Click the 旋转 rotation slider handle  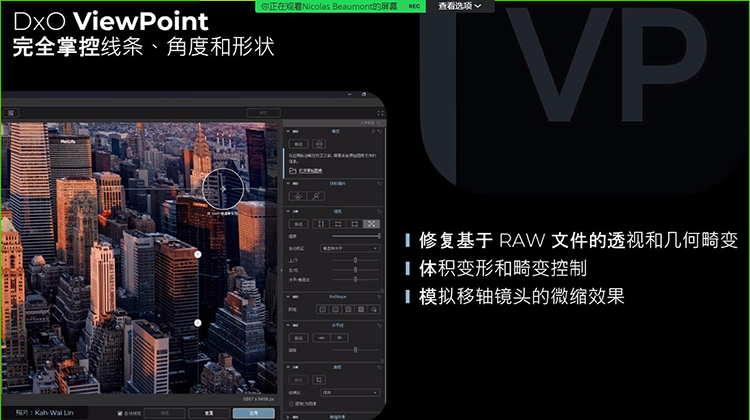355,350
